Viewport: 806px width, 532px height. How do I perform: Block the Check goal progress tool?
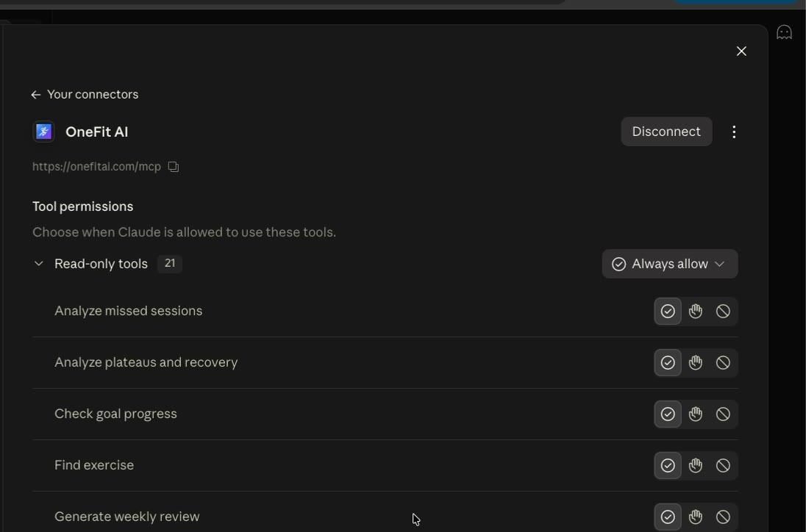pyautogui.click(x=723, y=414)
